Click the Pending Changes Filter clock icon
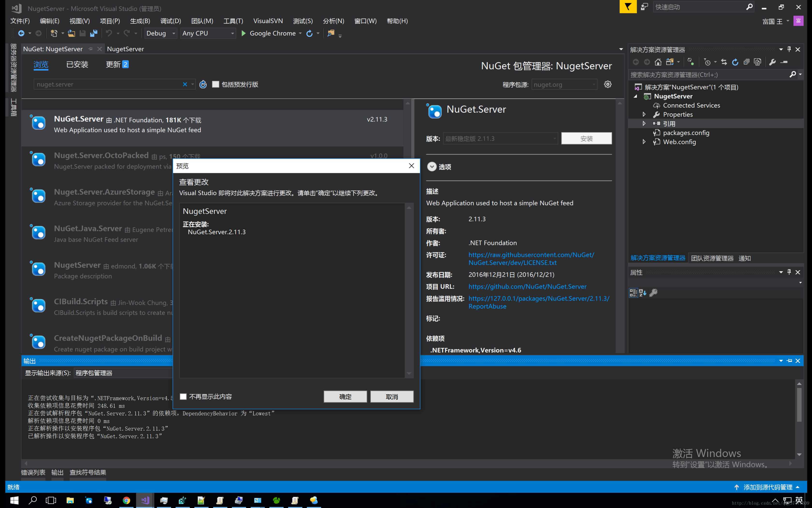This screenshot has height=508, width=812. click(x=707, y=62)
